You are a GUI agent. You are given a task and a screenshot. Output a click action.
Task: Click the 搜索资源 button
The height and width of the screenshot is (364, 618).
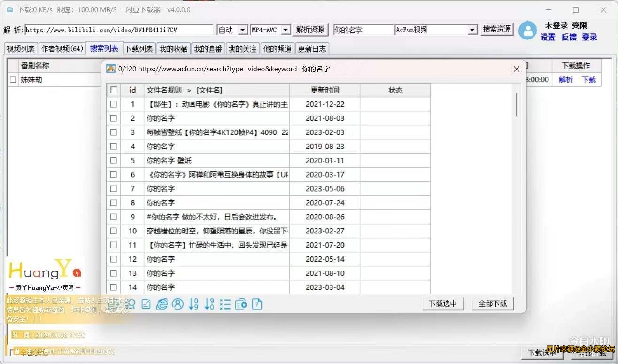[x=497, y=29]
